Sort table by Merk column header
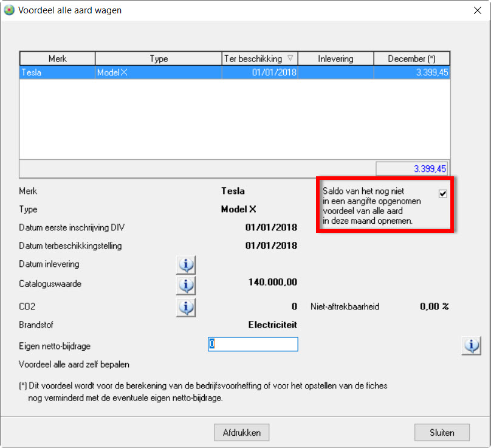491x448 pixels. coord(57,58)
